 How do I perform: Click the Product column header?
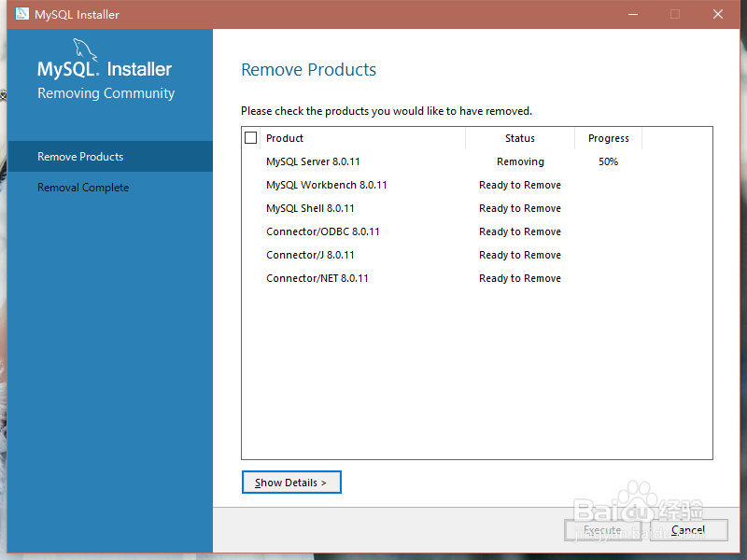pyautogui.click(x=363, y=138)
